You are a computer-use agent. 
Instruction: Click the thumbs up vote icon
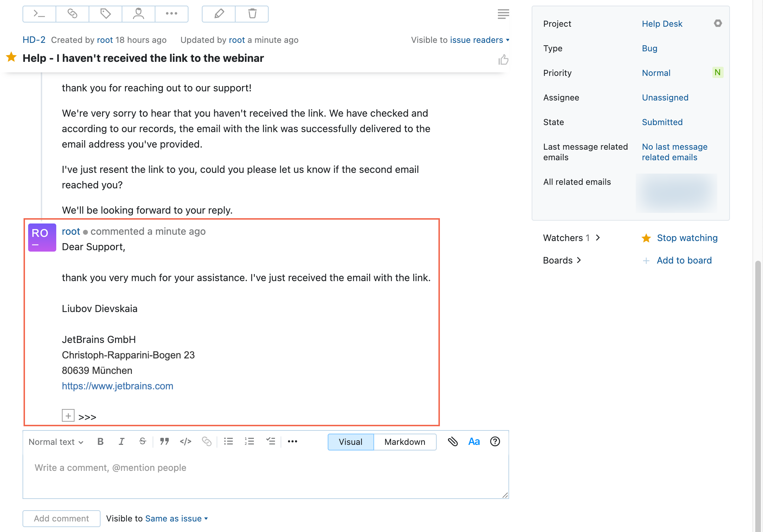(x=503, y=60)
